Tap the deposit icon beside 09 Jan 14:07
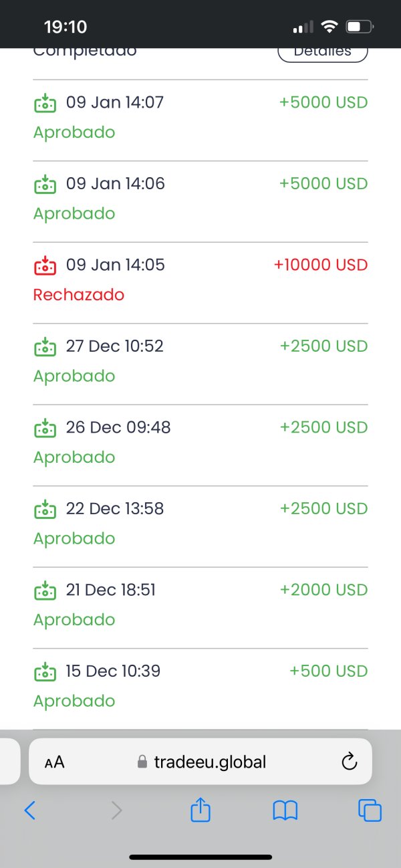This screenshot has width=401, height=868. click(45, 103)
